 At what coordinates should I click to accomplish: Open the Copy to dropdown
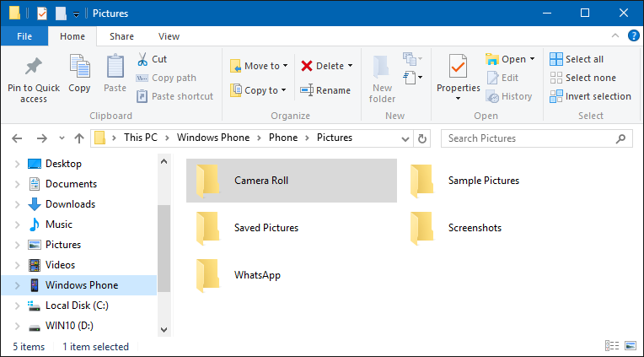pyautogui.click(x=259, y=90)
